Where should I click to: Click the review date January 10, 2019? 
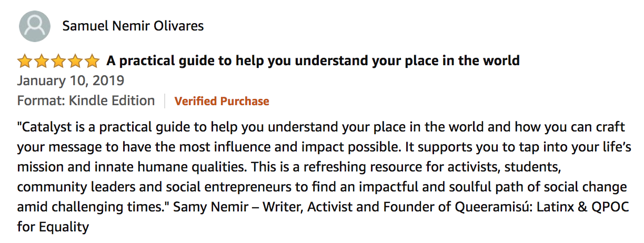coord(71,81)
